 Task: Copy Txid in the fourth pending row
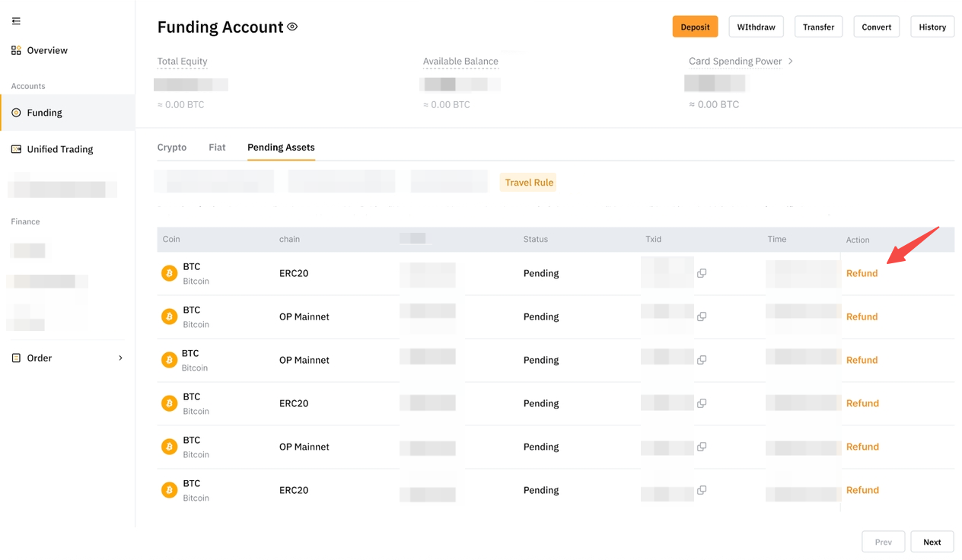point(702,403)
